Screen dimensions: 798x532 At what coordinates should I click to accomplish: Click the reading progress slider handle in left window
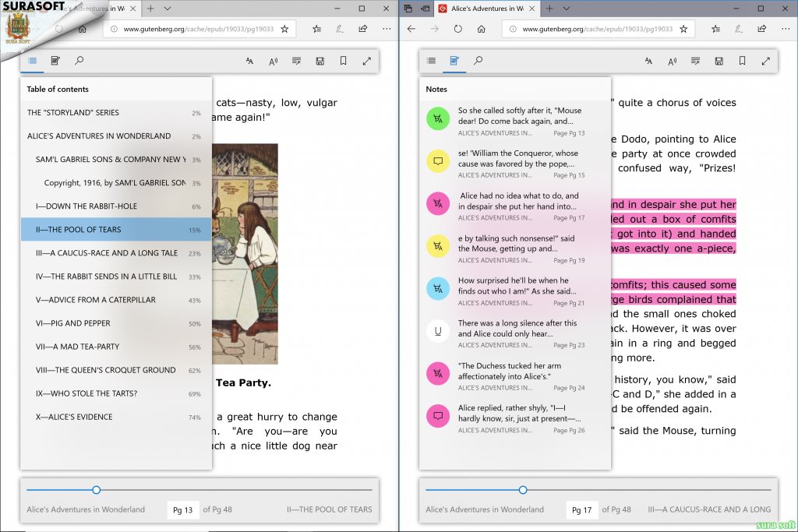[x=96, y=490]
